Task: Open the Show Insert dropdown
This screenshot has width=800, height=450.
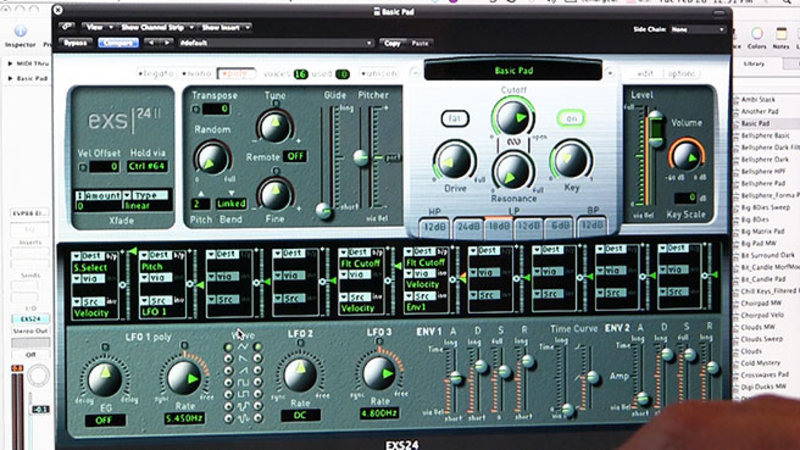Action: (225, 27)
